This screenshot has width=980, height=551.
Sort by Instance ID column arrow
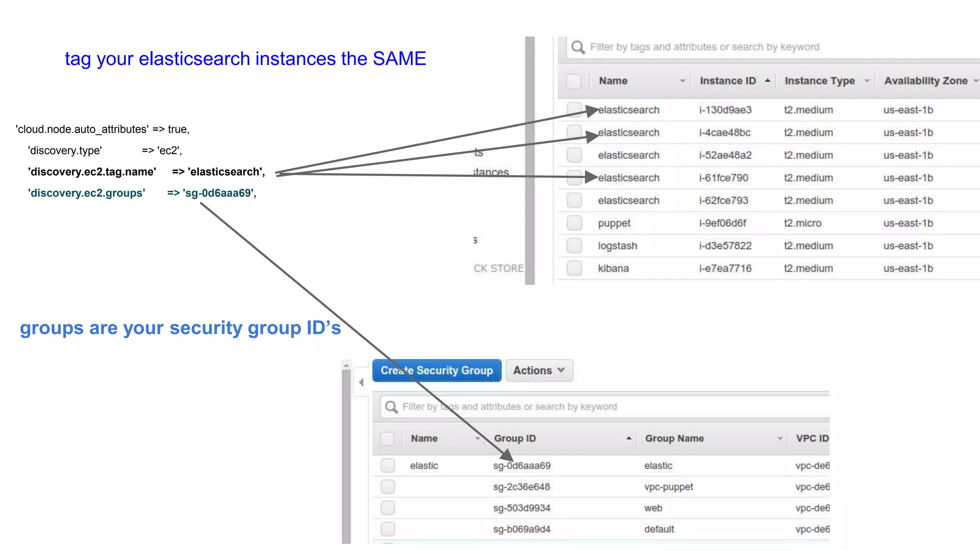pyautogui.click(x=768, y=81)
